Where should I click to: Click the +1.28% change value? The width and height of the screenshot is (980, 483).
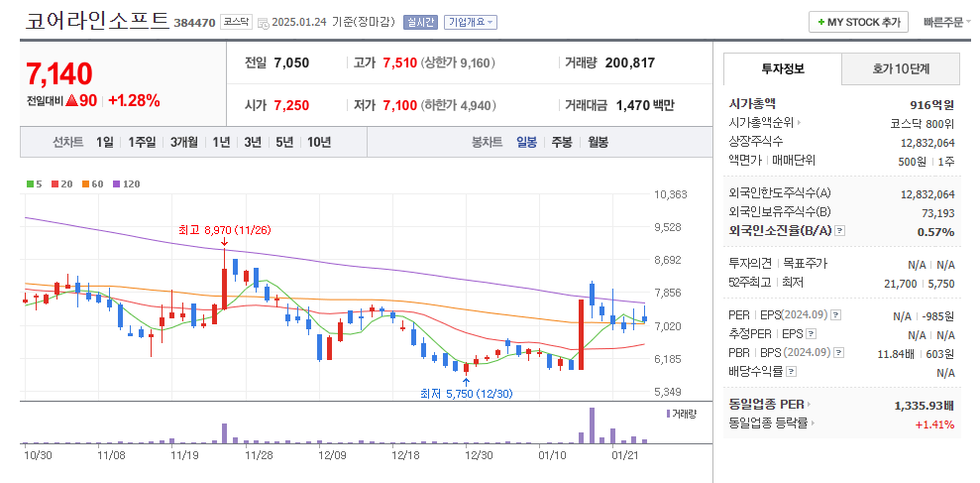pos(135,100)
